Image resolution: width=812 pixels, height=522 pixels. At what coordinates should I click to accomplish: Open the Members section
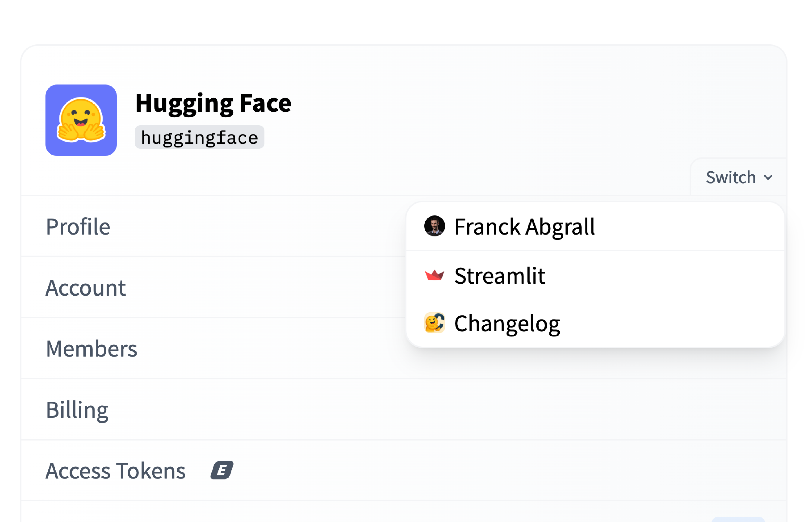92,349
